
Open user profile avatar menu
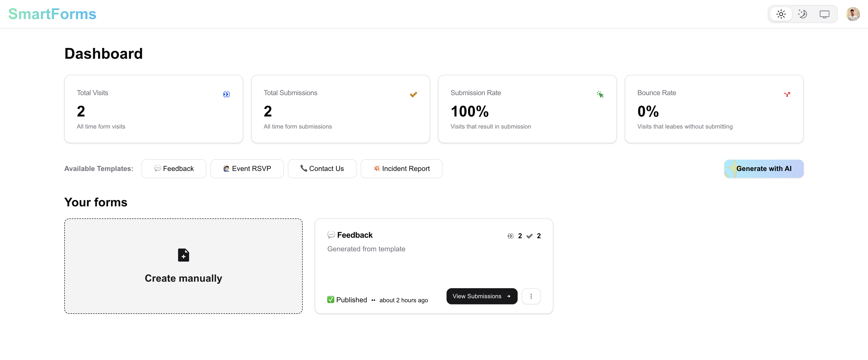[852, 14]
